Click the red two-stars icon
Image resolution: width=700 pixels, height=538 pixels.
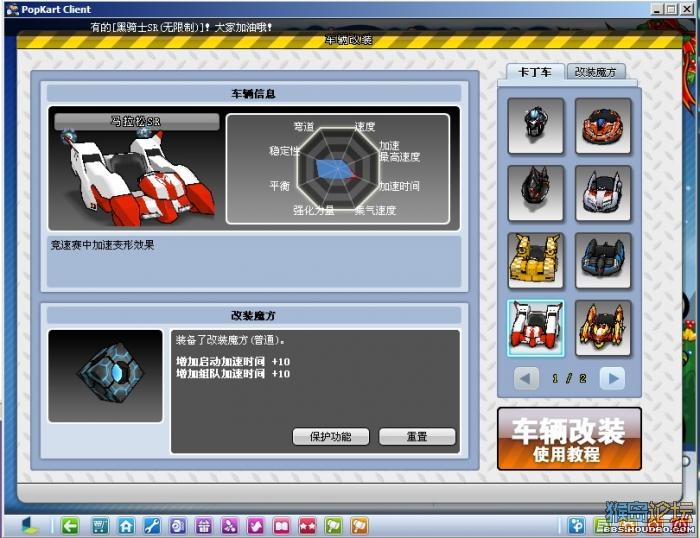coord(307,526)
